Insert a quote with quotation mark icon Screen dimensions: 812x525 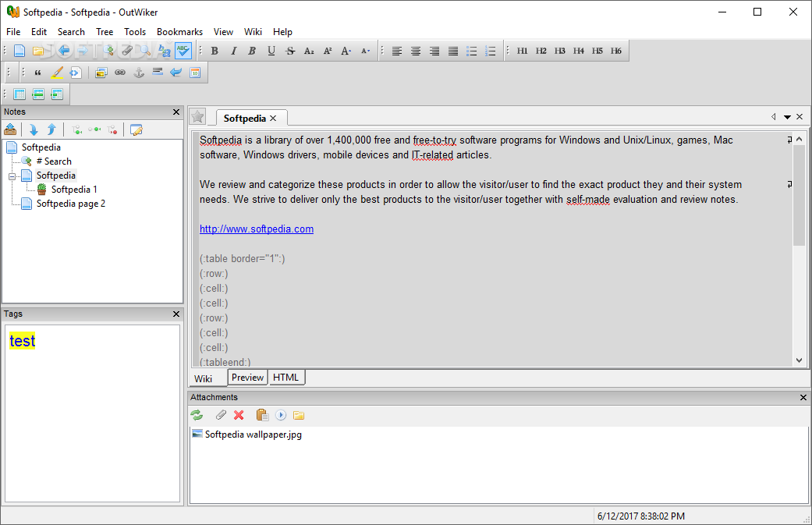(x=37, y=73)
